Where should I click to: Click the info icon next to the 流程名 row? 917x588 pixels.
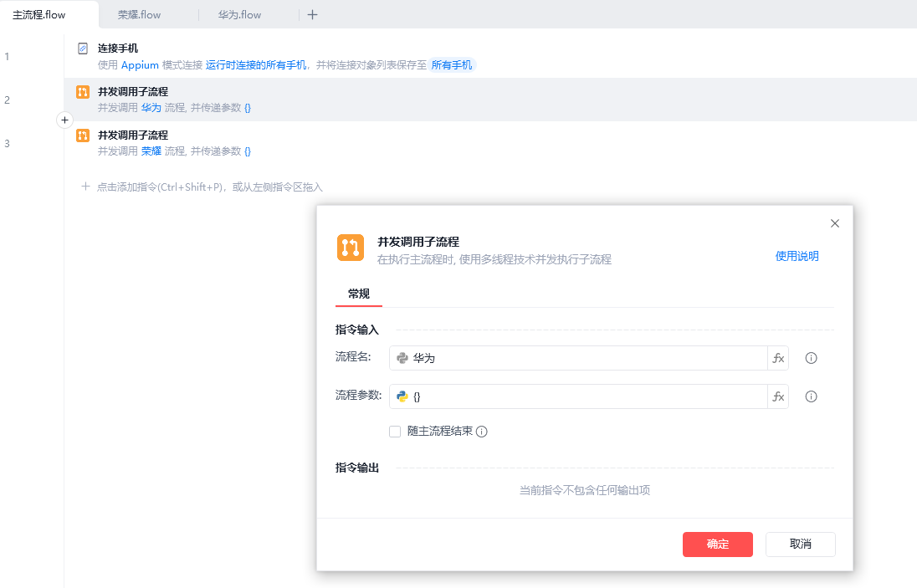pos(811,358)
